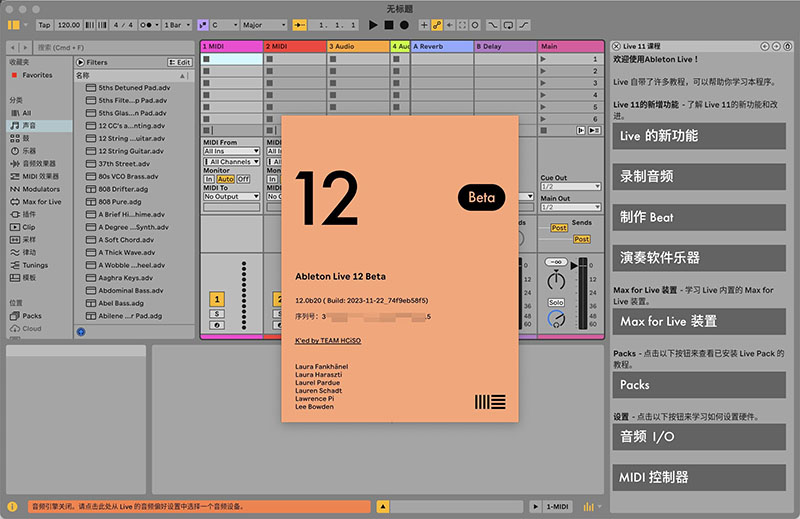
Task: Click the Capture MIDI bracket icon
Action: coord(462,25)
